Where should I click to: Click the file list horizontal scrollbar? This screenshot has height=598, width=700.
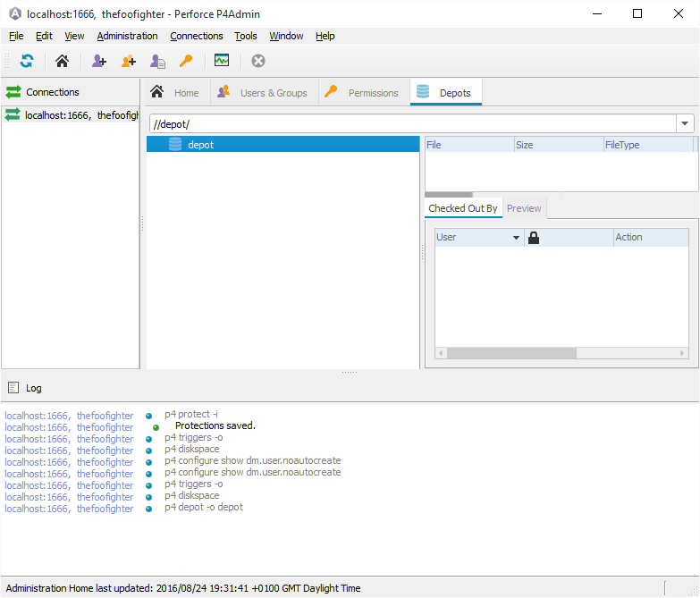[x=449, y=195]
